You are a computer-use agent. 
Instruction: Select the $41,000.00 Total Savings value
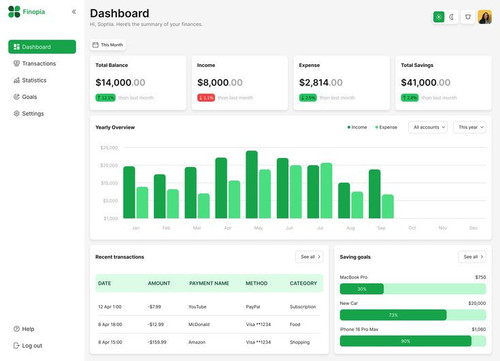coord(426,82)
